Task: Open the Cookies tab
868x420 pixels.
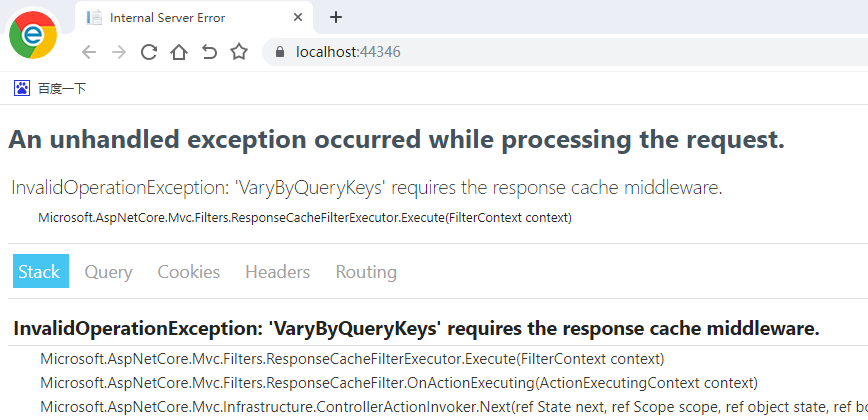Action: click(x=189, y=272)
